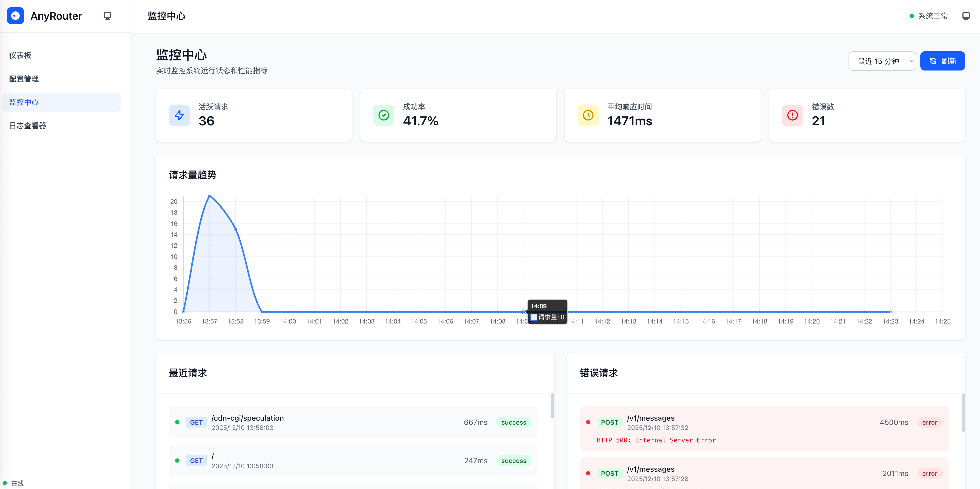Click the 4500ms /v1/messages error entry
Viewport: 980px width, 489px height.
click(x=764, y=429)
